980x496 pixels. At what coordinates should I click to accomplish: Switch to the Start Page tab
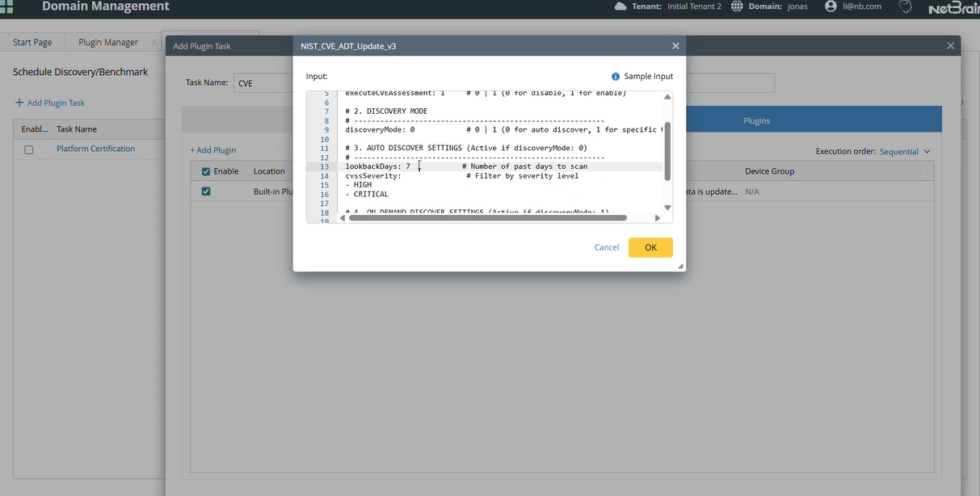[x=32, y=42]
